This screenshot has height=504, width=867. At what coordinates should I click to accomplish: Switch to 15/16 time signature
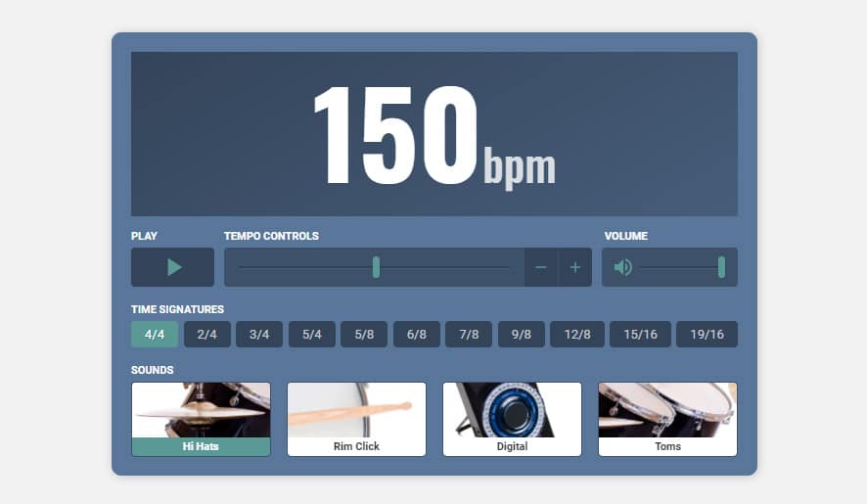point(640,334)
